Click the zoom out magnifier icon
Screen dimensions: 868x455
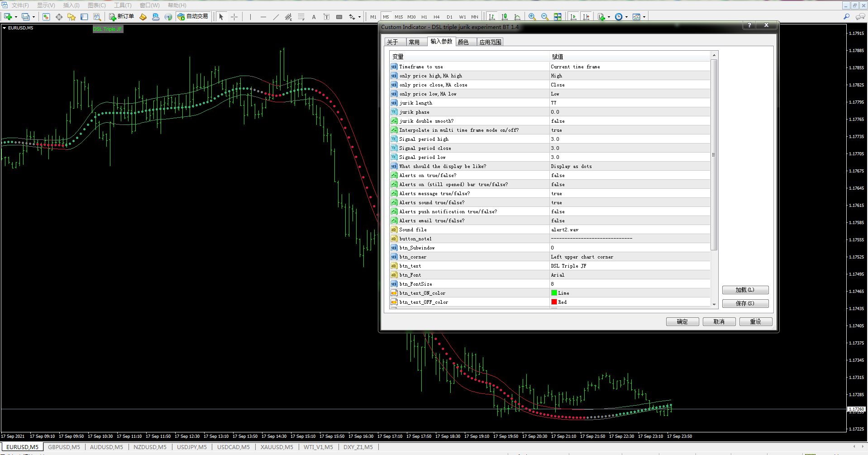[545, 17]
